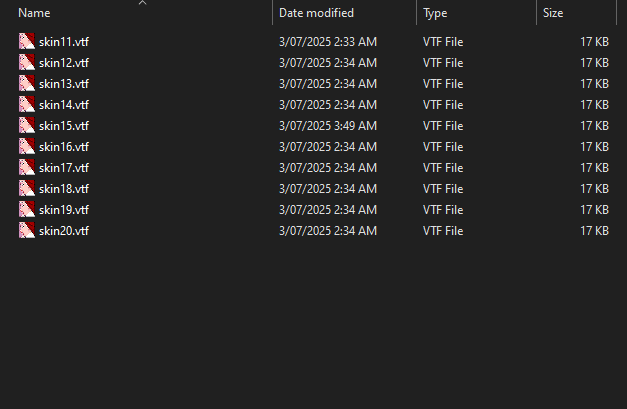Click the skin20.vtf file icon
627x409 pixels.
tap(26, 231)
